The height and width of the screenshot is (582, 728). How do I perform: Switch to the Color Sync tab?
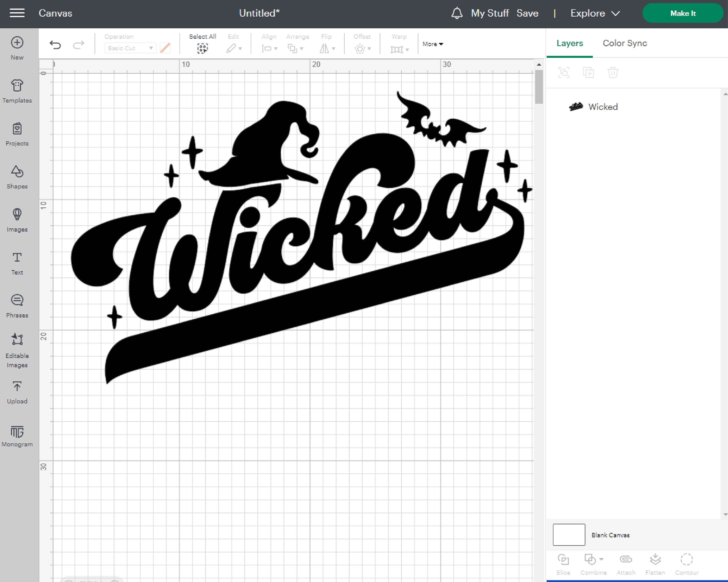[x=624, y=43]
